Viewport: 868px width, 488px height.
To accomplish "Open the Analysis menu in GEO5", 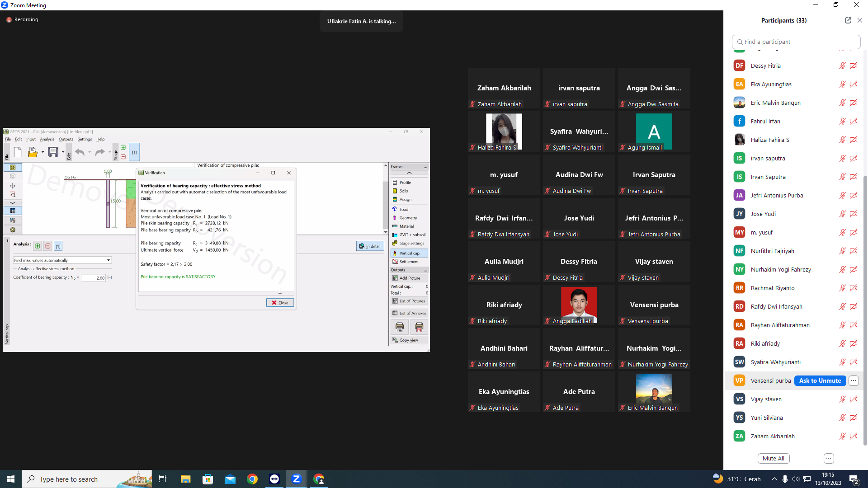I will click(47, 139).
